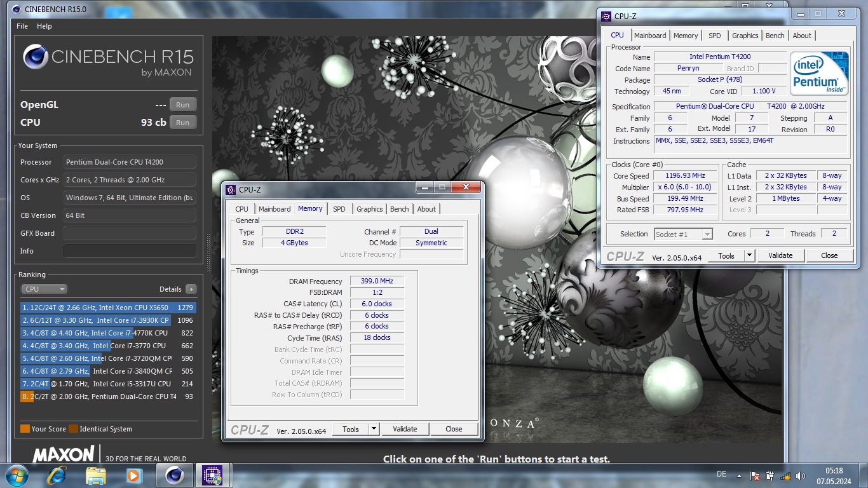Click Close button in Memory CPU-Z window
868x488 pixels.
[x=454, y=430]
